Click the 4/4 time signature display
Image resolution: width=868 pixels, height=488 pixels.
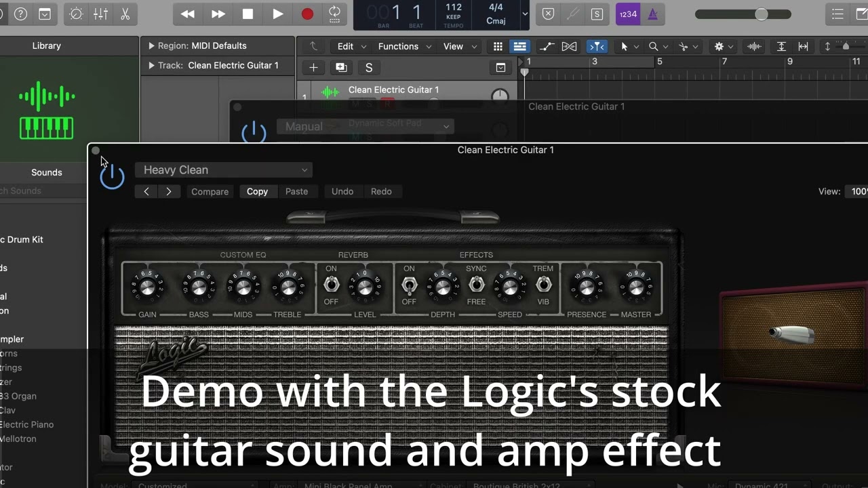click(x=496, y=7)
